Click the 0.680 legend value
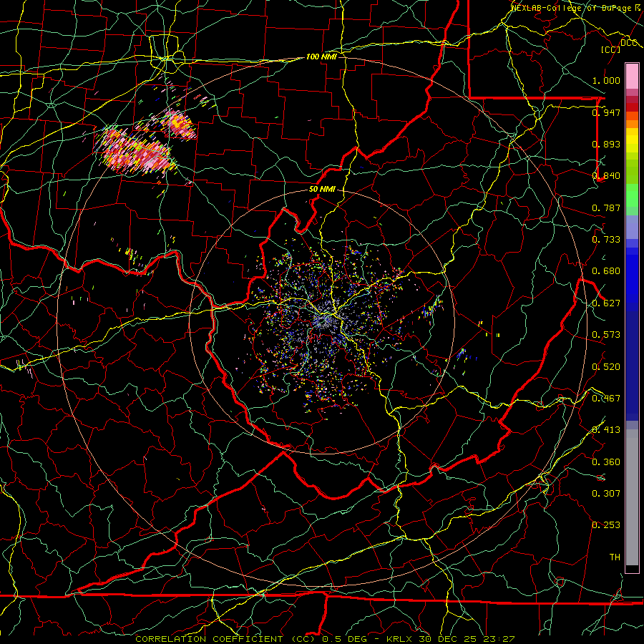Screen dimensions: 644x644 [x=606, y=271]
